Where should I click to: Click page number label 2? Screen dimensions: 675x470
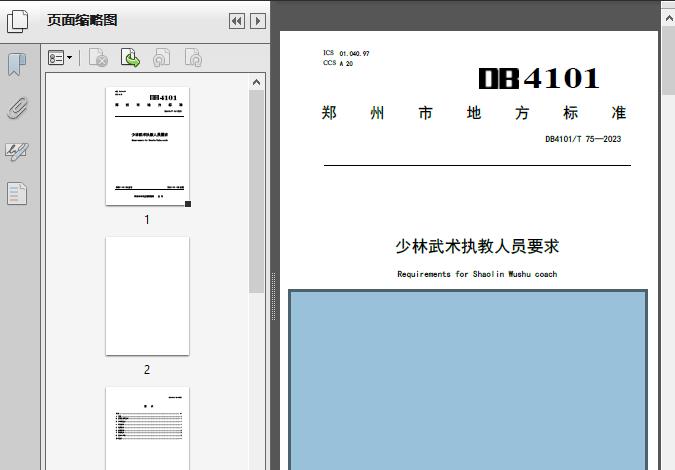coord(147,370)
